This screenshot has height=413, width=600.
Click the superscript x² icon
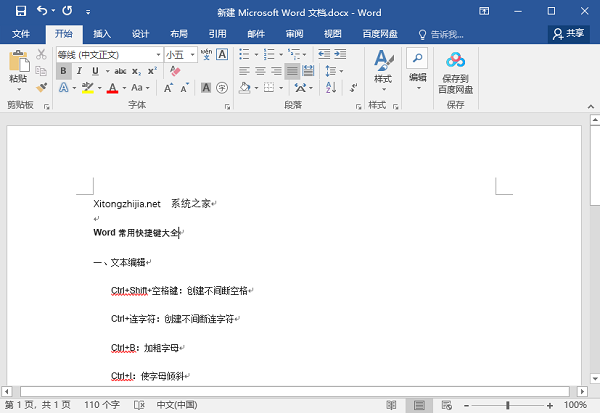(x=151, y=71)
